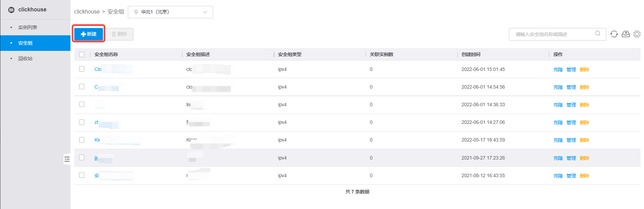Click 管理 for the 2022-05-17 row
The image size is (644, 209).
(x=571, y=140)
